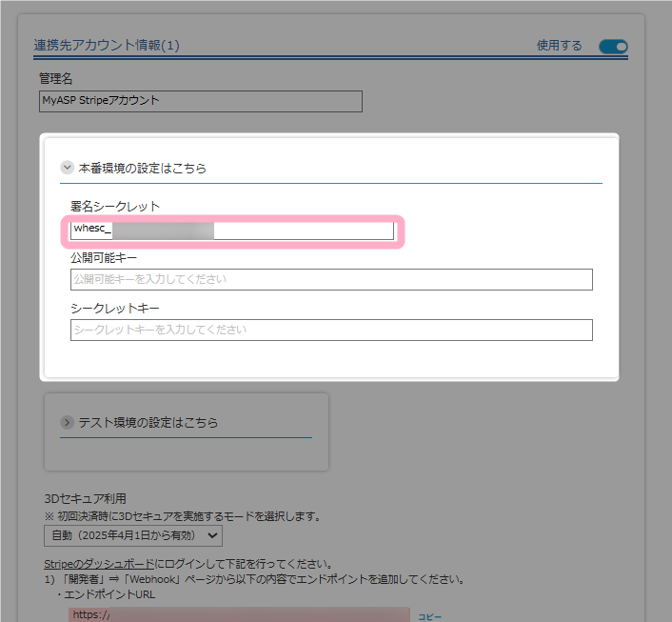Click コピー next to endpoint URL

point(429,617)
